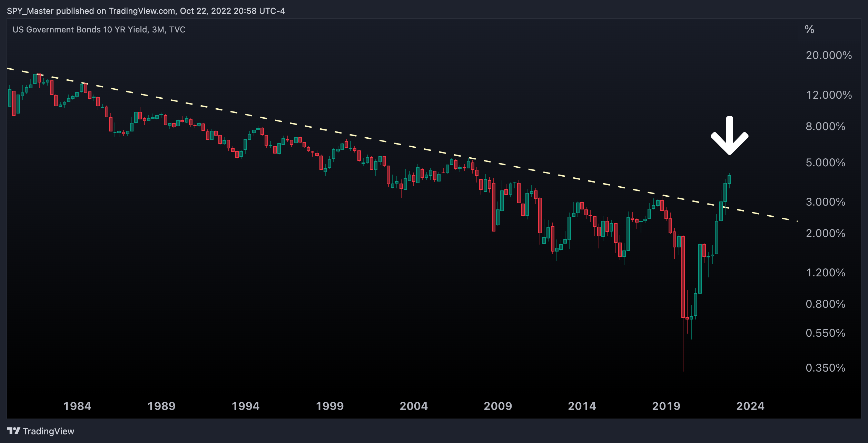
Task: Click the TradingView logo icon
Action: tap(13, 431)
